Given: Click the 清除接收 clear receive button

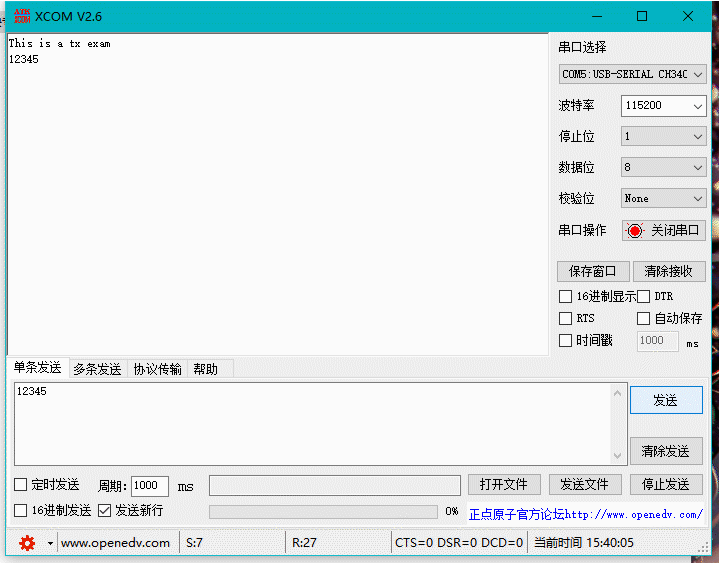Looking at the screenshot, I should (669, 271).
